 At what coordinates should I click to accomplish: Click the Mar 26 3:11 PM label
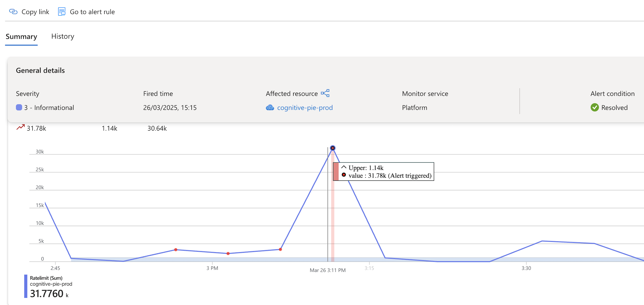[328, 270]
